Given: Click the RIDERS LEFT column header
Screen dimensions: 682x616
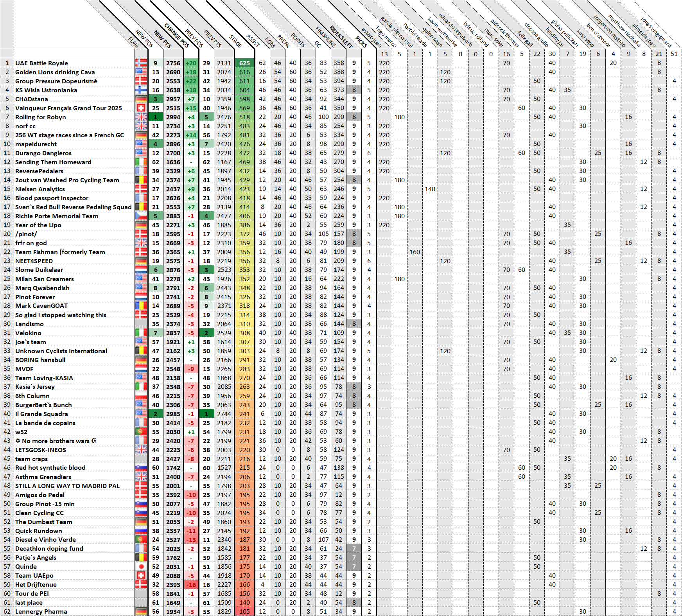Looking at the screenshot, I should pyautogui.click(x=341, y=37).
